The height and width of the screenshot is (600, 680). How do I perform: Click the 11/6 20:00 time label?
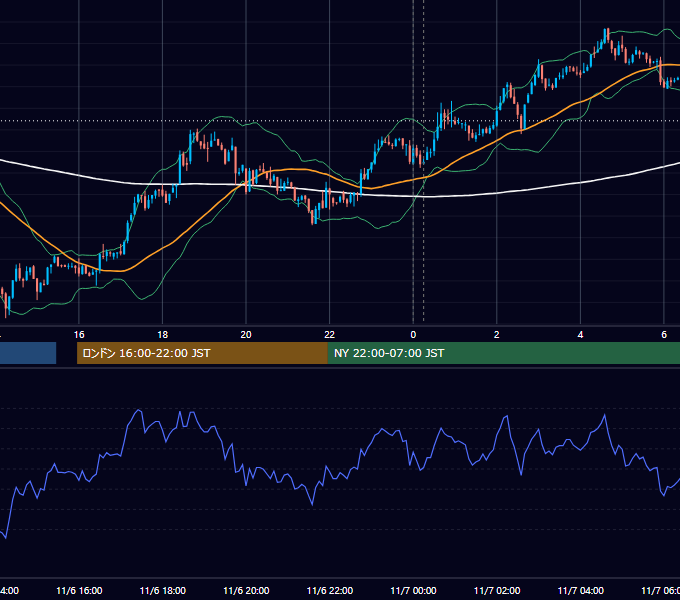click(x=246, y=590)
